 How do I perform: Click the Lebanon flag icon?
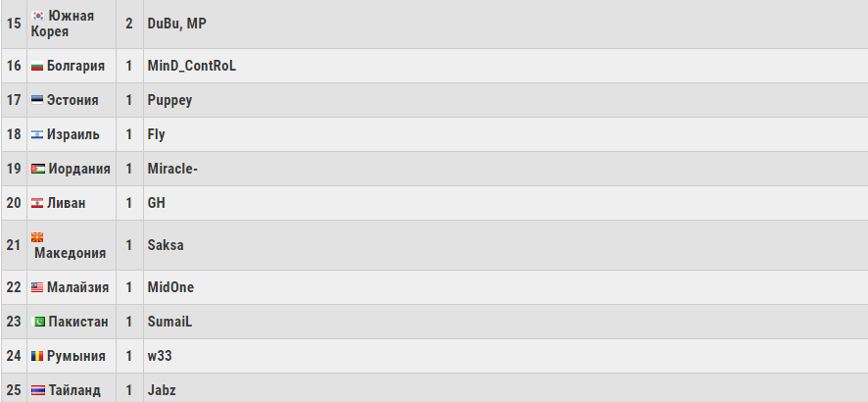37,204
